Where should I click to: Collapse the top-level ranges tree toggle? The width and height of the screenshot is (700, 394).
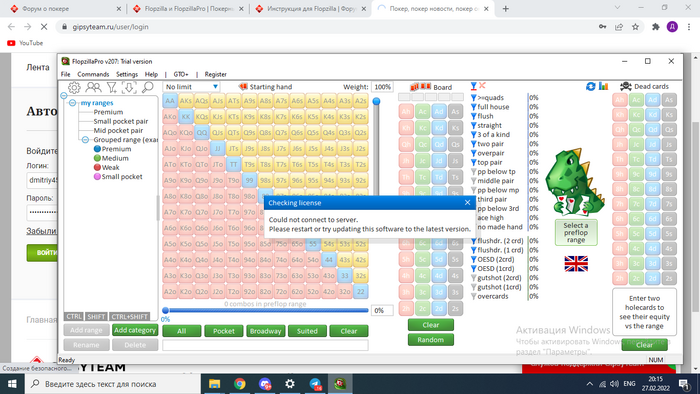[x=64, y=95]
